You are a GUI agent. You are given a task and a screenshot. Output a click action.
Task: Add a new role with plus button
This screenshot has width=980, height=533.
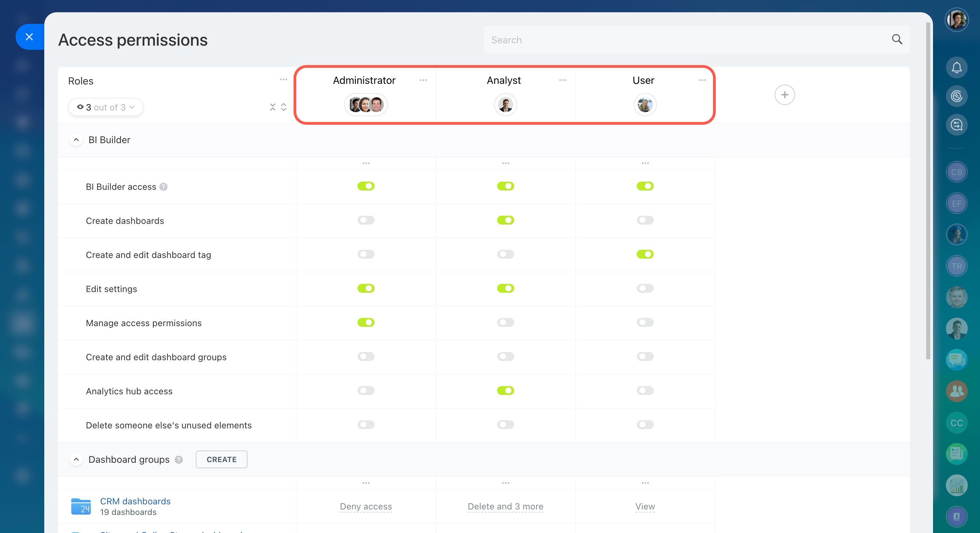(784, 95)
